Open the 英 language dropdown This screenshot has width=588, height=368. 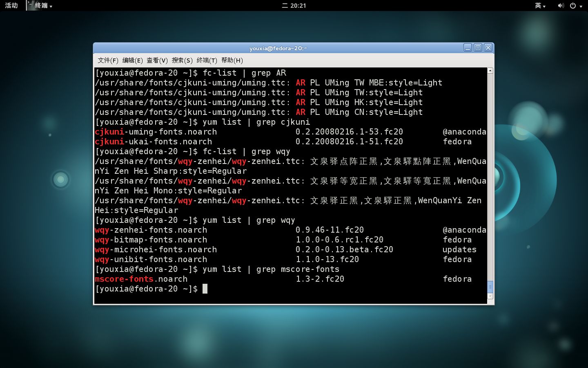[x=543, y=6]
